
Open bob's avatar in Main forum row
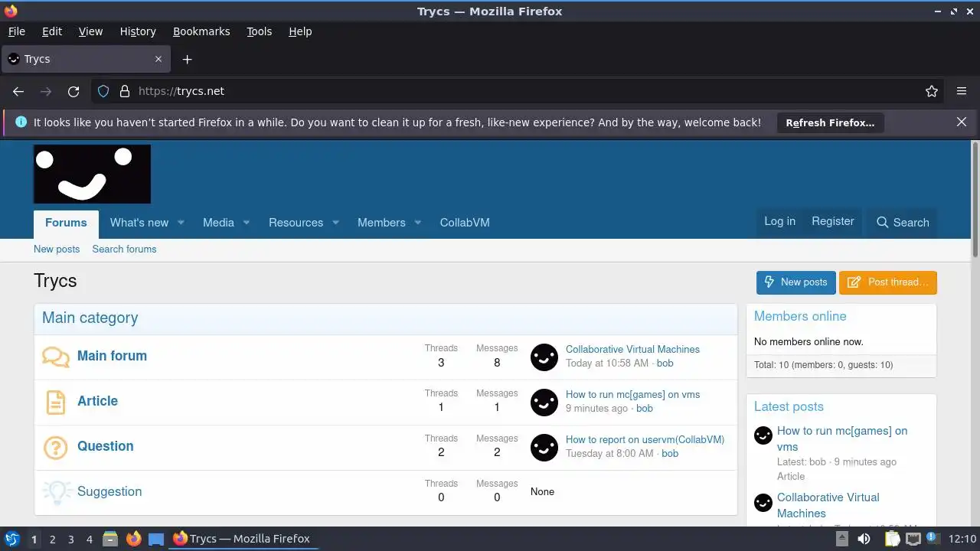[544, 357]
